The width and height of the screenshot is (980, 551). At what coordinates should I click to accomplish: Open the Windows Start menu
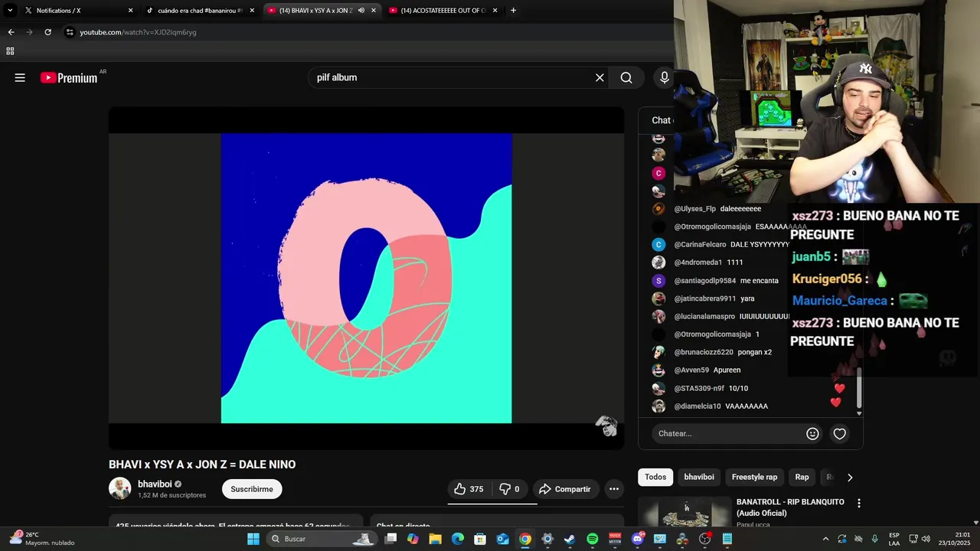tap(253, 539)
